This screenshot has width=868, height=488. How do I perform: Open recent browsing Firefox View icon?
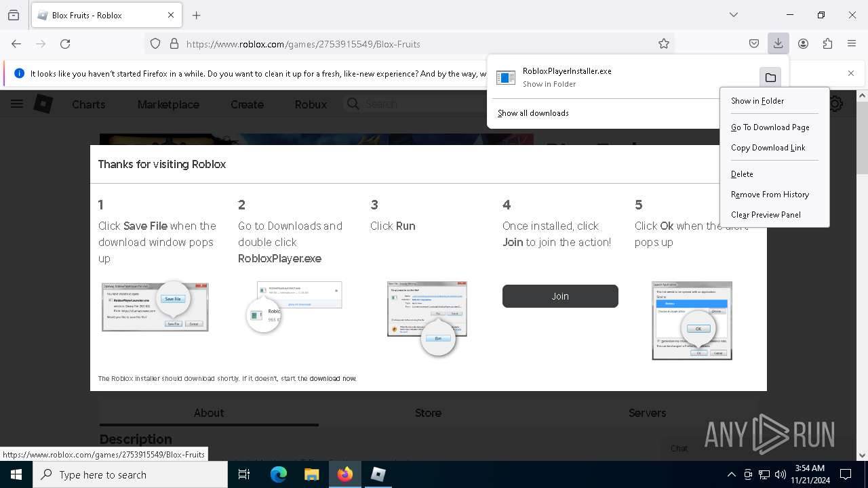coord(14,15)
